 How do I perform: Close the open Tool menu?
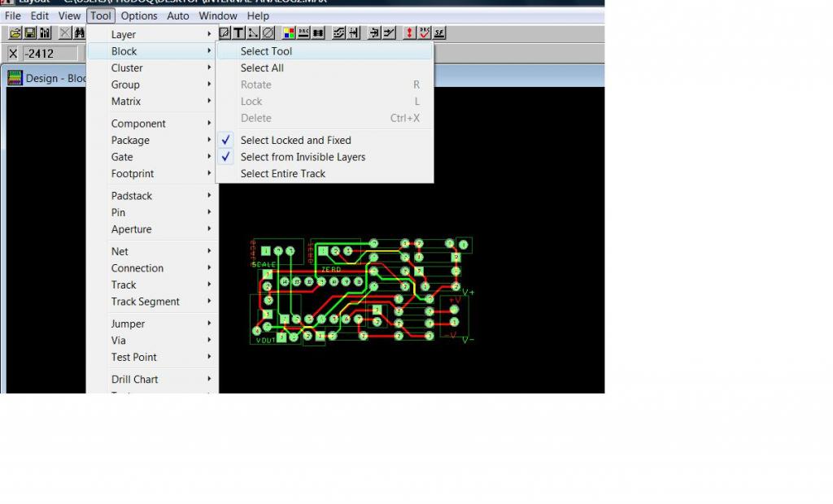tap(100, 16)
